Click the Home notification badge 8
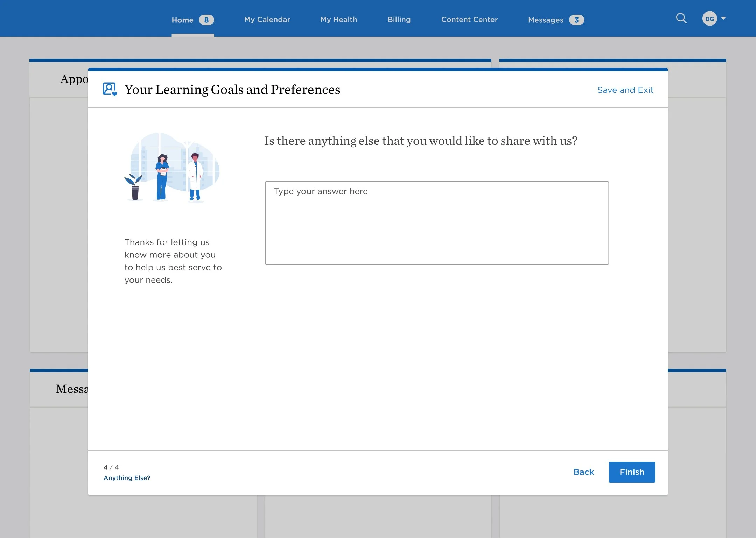Image resolution: width=756 pixels, height=538 pixels. [x=206, y=20]
